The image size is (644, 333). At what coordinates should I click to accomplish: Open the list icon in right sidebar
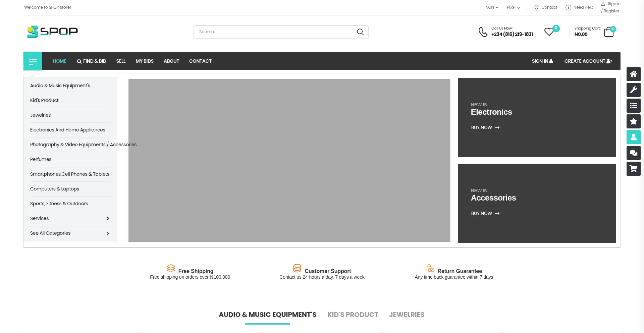click(x=633, y=106)
